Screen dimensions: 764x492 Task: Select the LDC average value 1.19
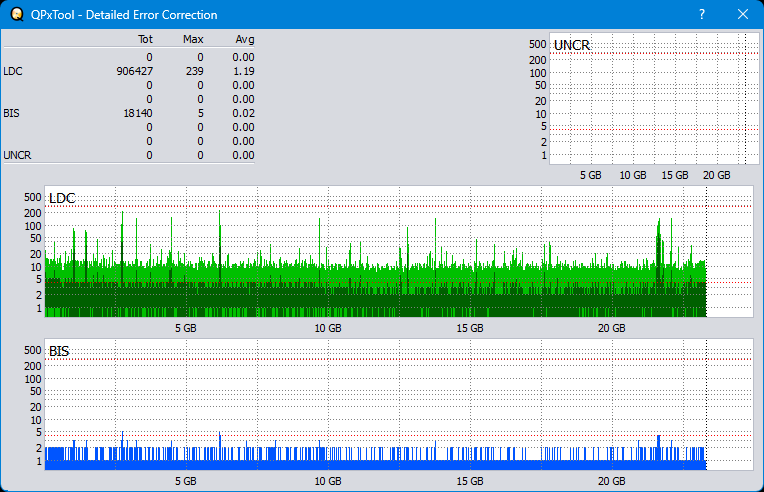pos(244,71)
